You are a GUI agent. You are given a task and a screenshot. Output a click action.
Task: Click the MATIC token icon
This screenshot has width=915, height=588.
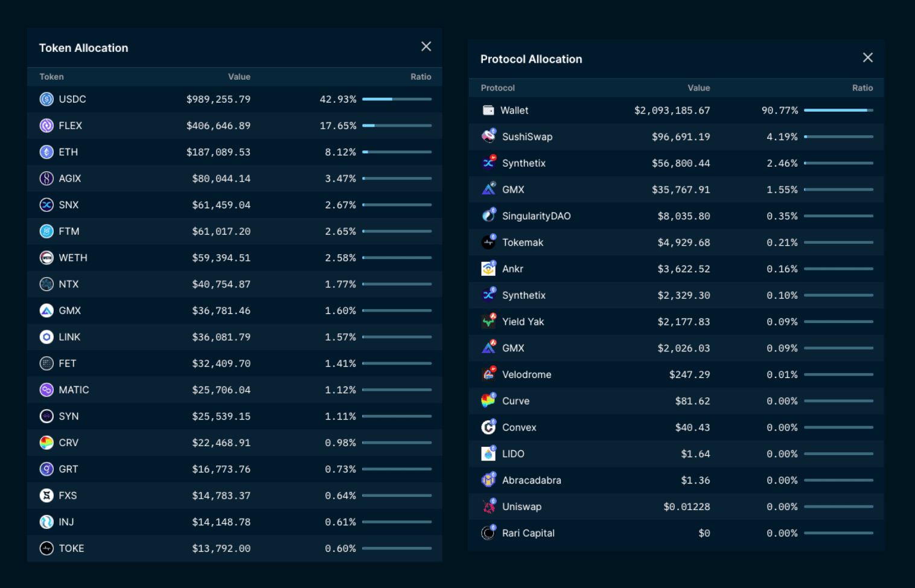[46, 390]
